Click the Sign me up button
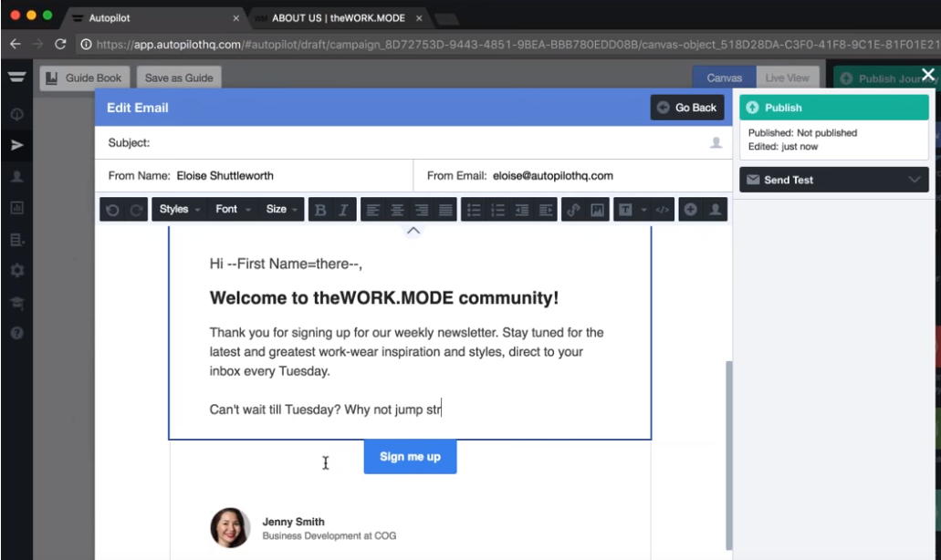 click(410, 457)
